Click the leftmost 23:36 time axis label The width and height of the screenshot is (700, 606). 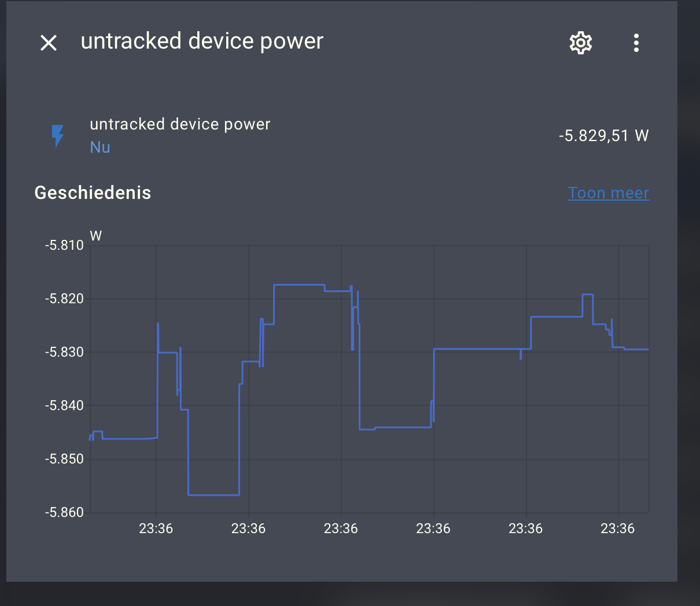click(x=156, y=529)
